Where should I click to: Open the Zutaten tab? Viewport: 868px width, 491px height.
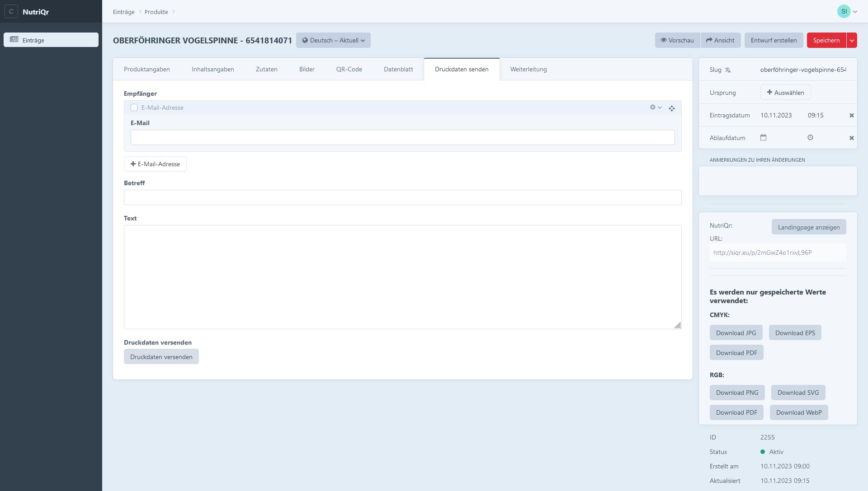tap(266, 70)
